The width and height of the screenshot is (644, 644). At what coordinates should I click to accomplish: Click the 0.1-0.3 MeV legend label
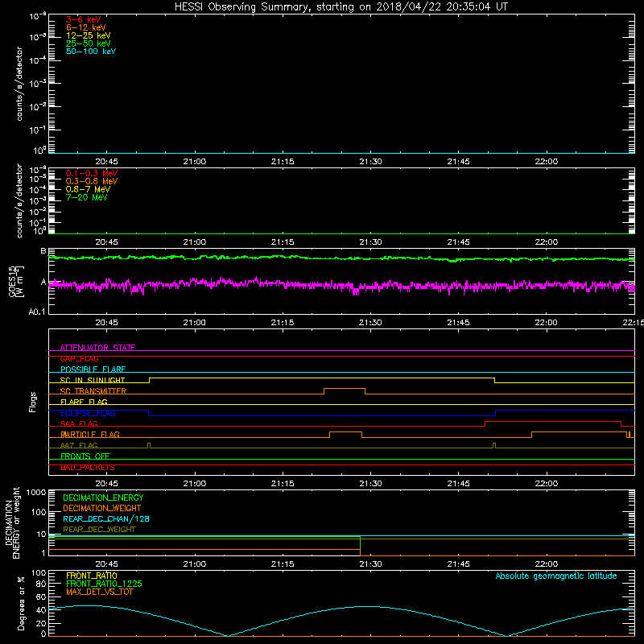92,173
